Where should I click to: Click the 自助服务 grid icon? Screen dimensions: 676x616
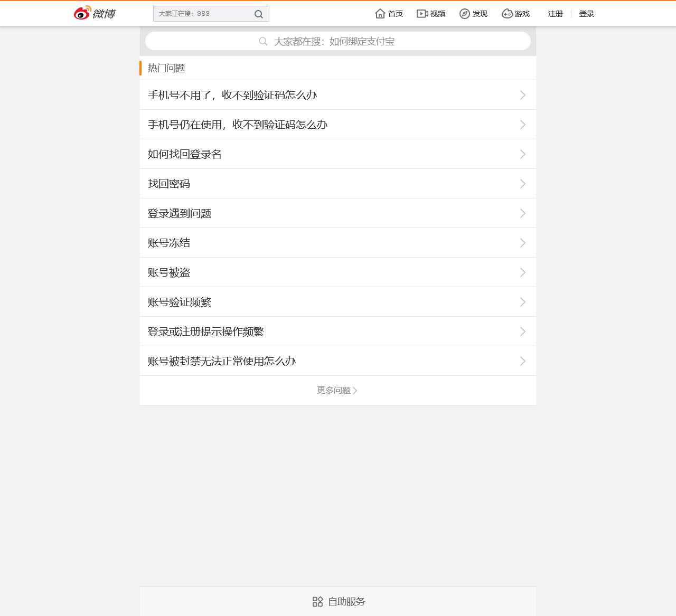317,602
